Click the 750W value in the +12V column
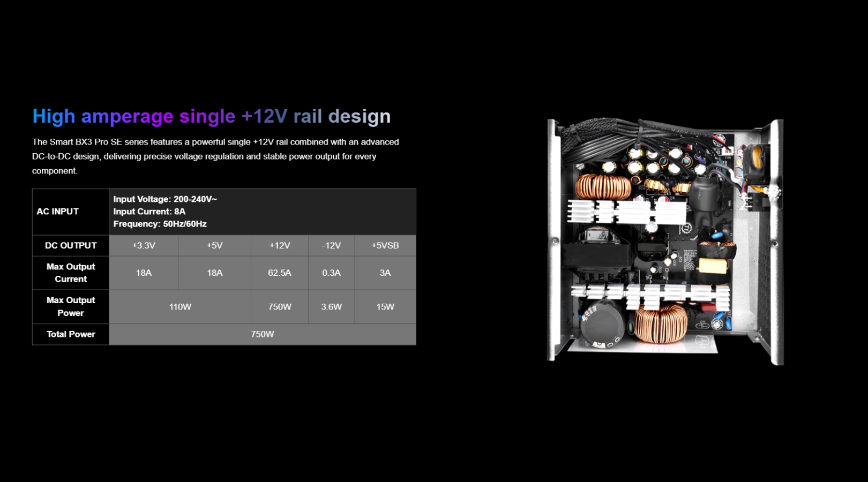 coord(280,307)
